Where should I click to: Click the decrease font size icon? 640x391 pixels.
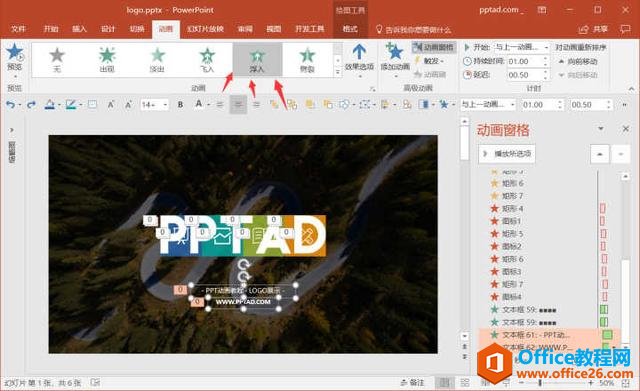(129, 105)
